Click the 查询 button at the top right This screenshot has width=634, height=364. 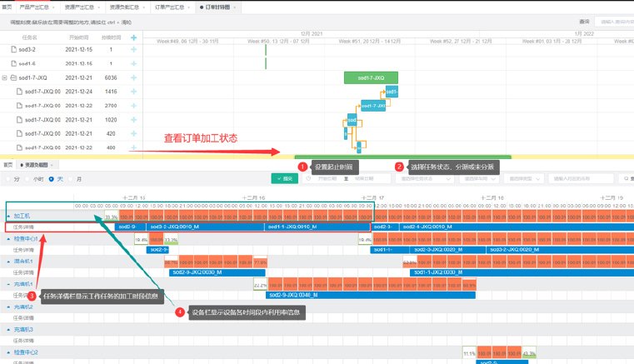(584, 22)
